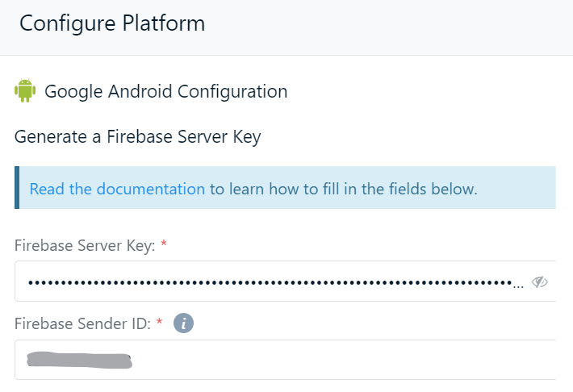
Task: Click the Firebase Sender ID label
Action: (82, 323)
